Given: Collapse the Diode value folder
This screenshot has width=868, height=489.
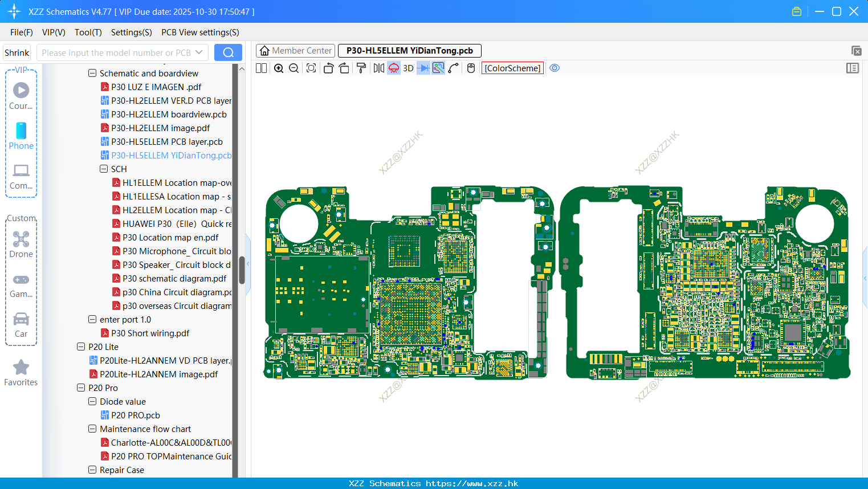Looking at the screenshot, I should point(92,401).
